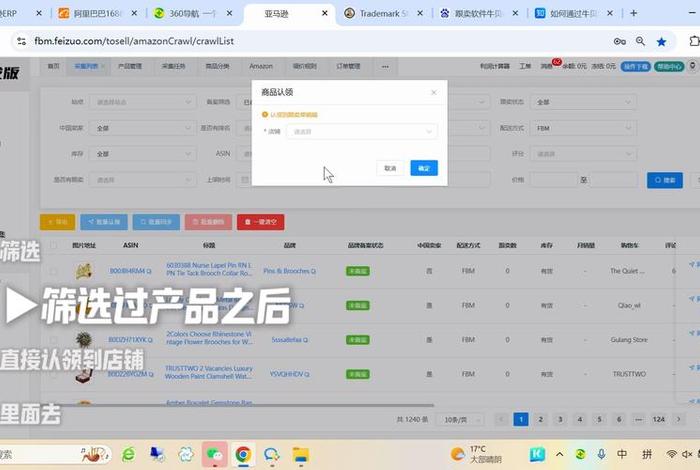
Task: Open the 首页 nav tab
Action: tap(54, 66)
